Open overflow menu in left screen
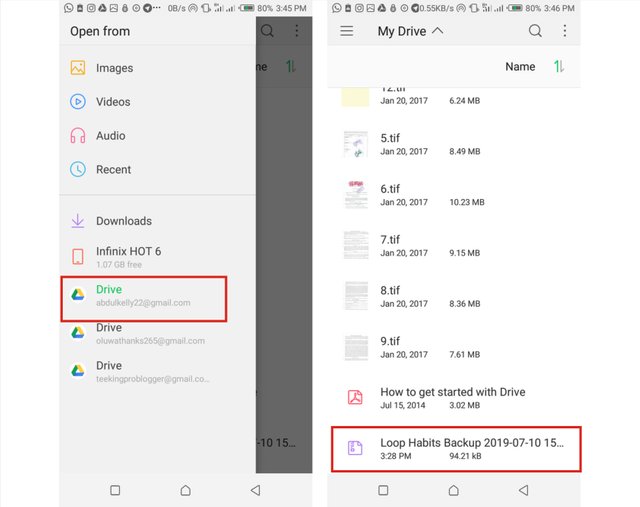 point(297,31)
